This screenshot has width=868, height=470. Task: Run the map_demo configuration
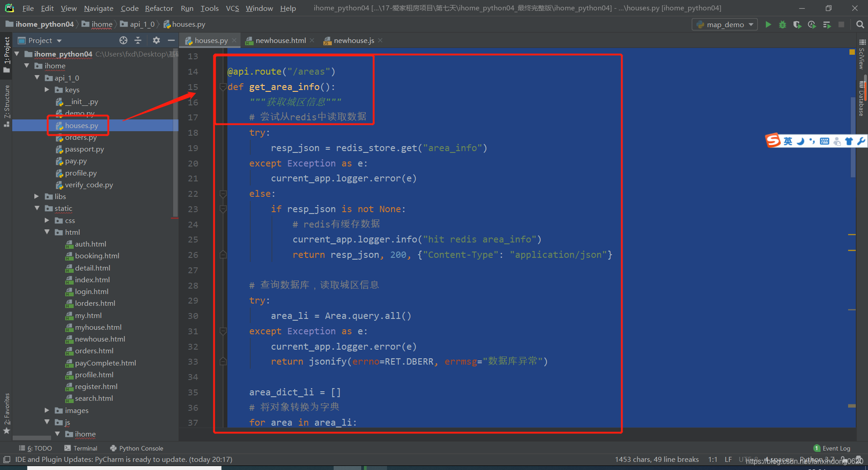(768, 24)
